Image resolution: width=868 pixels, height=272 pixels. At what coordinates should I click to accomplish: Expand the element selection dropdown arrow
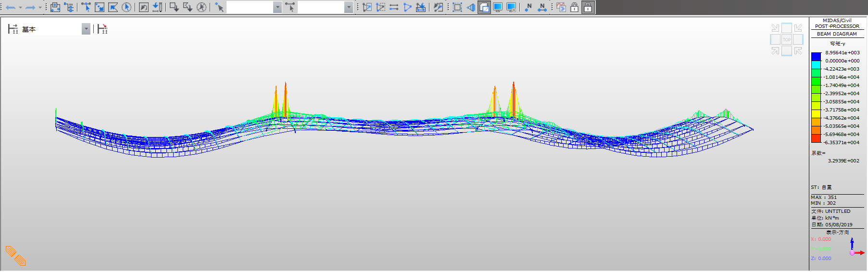pos(349,7)
